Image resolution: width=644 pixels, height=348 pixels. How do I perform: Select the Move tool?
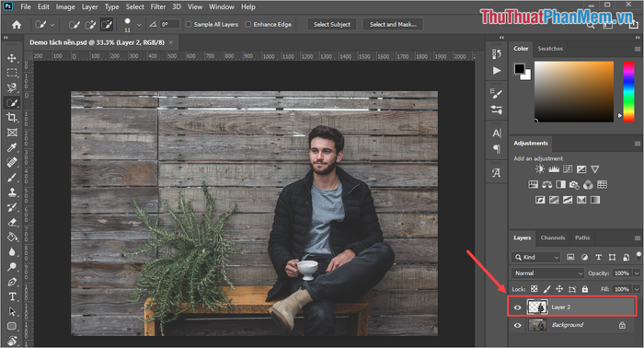click(x=12, y=58)
